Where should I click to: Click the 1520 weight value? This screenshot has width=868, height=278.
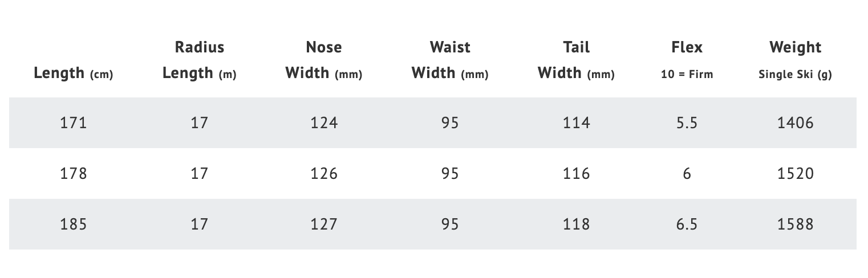795,174
